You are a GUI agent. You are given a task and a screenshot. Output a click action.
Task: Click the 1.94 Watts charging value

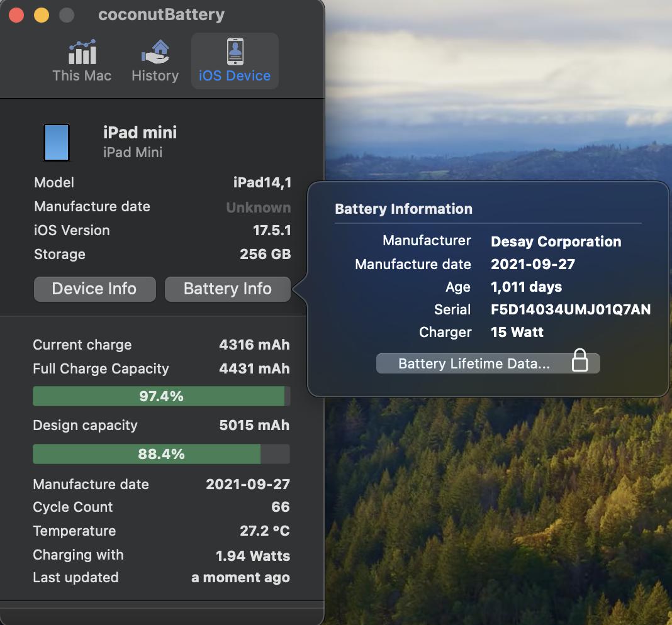tap(253, 556)
